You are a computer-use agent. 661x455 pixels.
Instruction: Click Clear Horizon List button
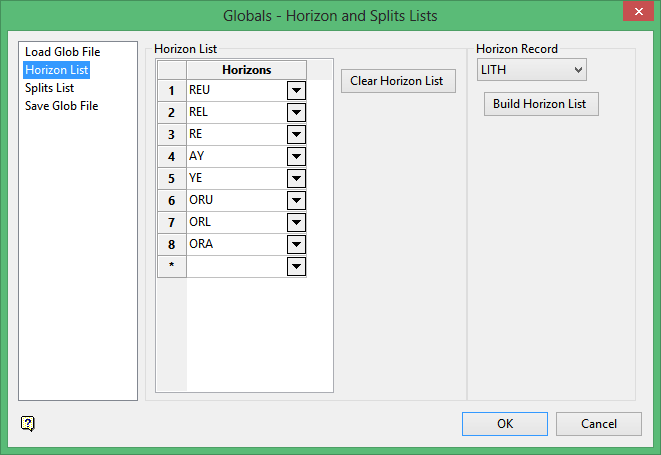click(x=398, y=81)
